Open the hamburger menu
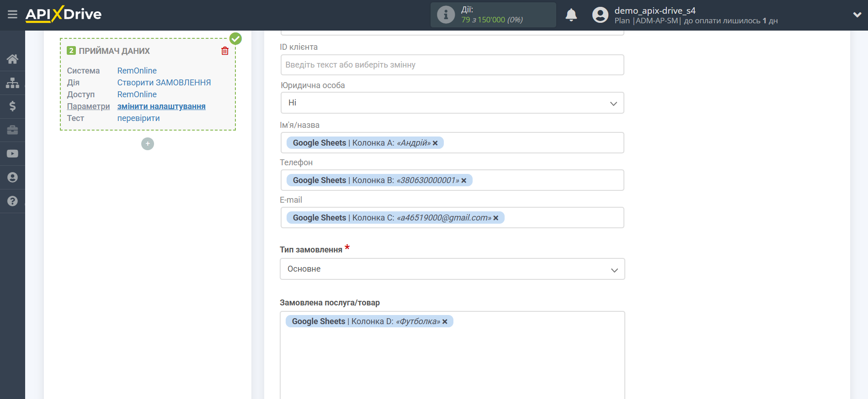The height and width of the screenshot is (399, 868). click(12, 15)
